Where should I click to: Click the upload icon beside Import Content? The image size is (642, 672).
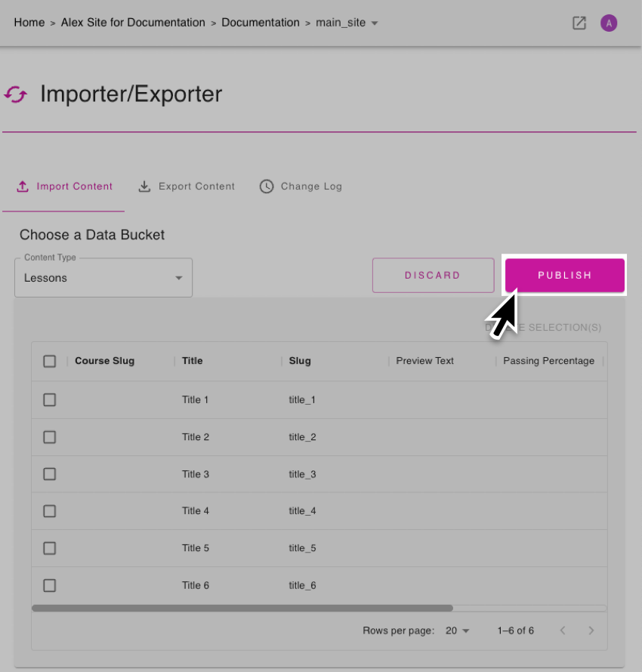pyautogui.click(x=23, y=186)
